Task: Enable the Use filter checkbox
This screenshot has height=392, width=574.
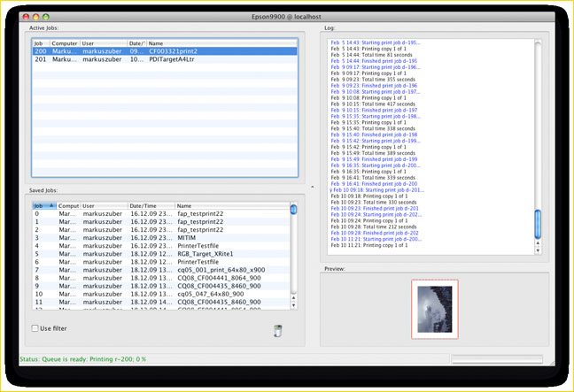Action: 35,328
